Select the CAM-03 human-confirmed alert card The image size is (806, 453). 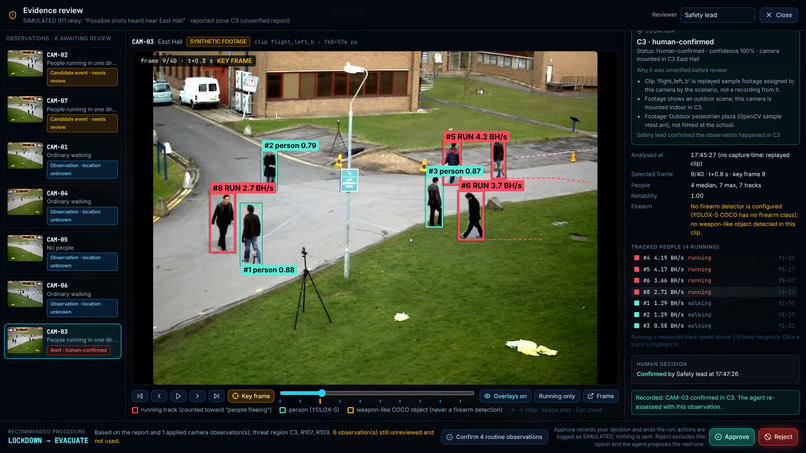[62, 341]
